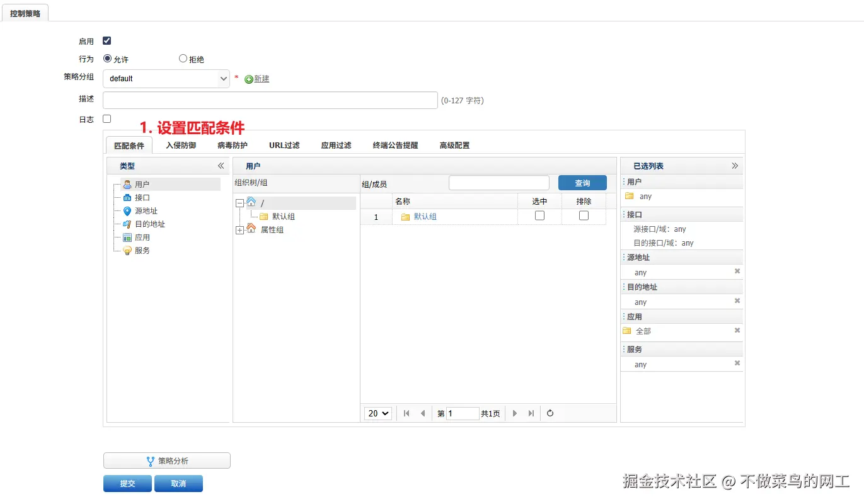Go to next page in pager

tap(515, 413)
